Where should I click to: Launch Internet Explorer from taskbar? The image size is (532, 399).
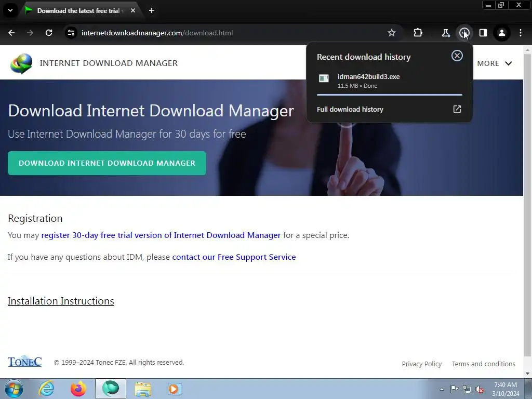pyautogui.click(x=46, y=389)
